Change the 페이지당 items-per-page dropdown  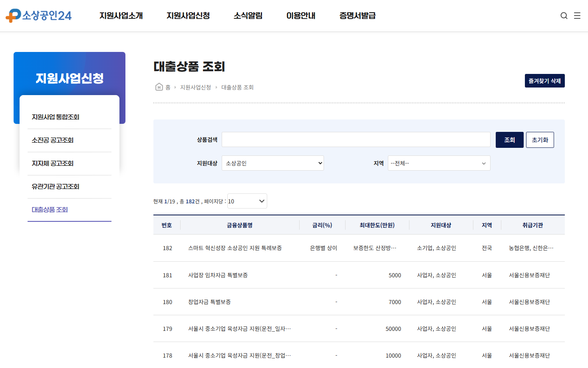(247, 201)
